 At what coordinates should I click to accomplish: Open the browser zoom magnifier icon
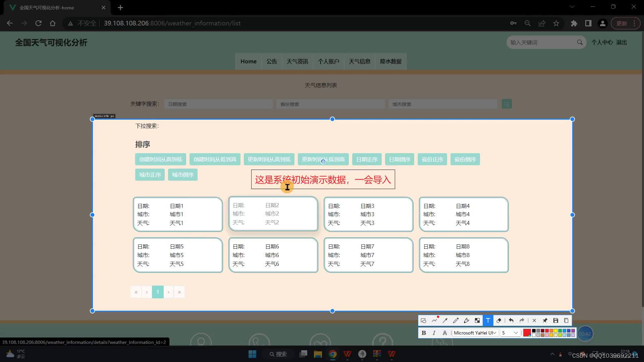[x=528, y=23]
